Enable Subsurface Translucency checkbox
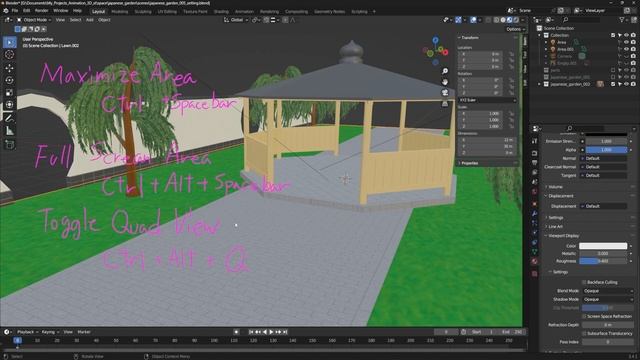Screen dimensions: 640x360 (x=584, y=333)
